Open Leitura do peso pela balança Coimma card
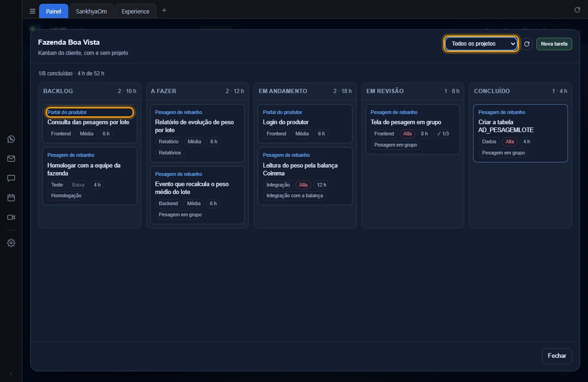The width and height of the screenshot is (588, 382). [x=305, y=176]
